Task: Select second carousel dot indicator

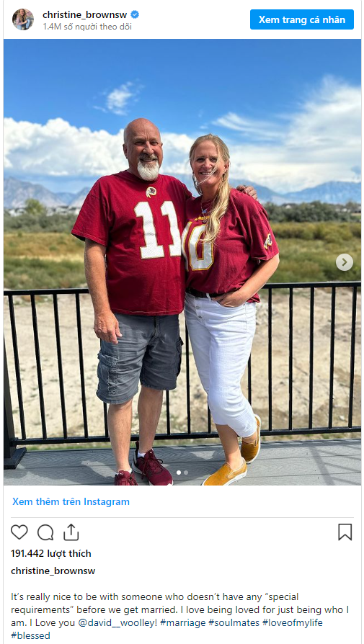Action: tap(186, 473)
